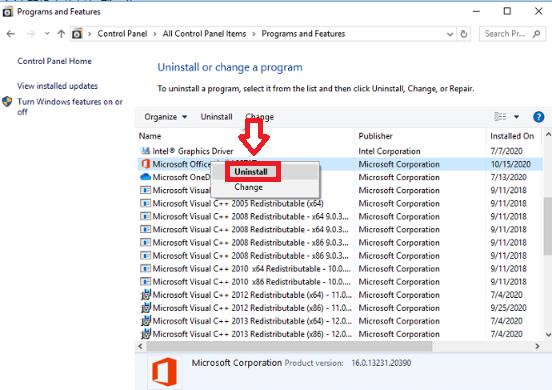This screenshot has height=390, width=552.
Task: Click the 9/25/2020 install date
Action: [x=508, y=308]
